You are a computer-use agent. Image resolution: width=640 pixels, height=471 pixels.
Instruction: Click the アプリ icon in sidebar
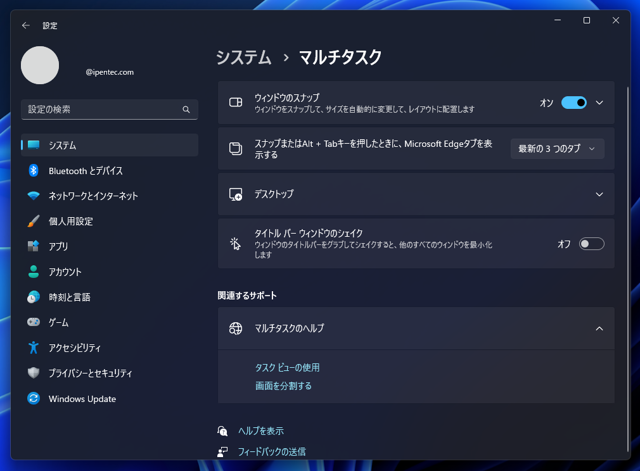(x=33, y=246)
